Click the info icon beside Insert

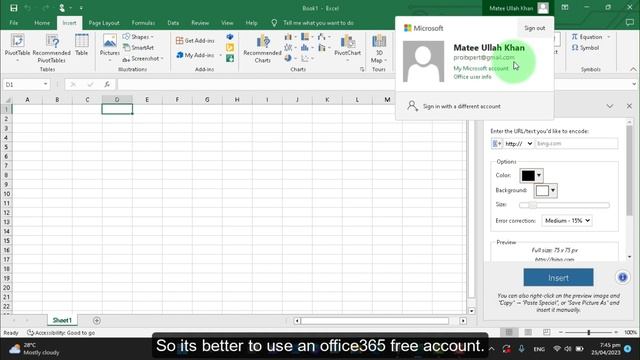coord(622,278)
